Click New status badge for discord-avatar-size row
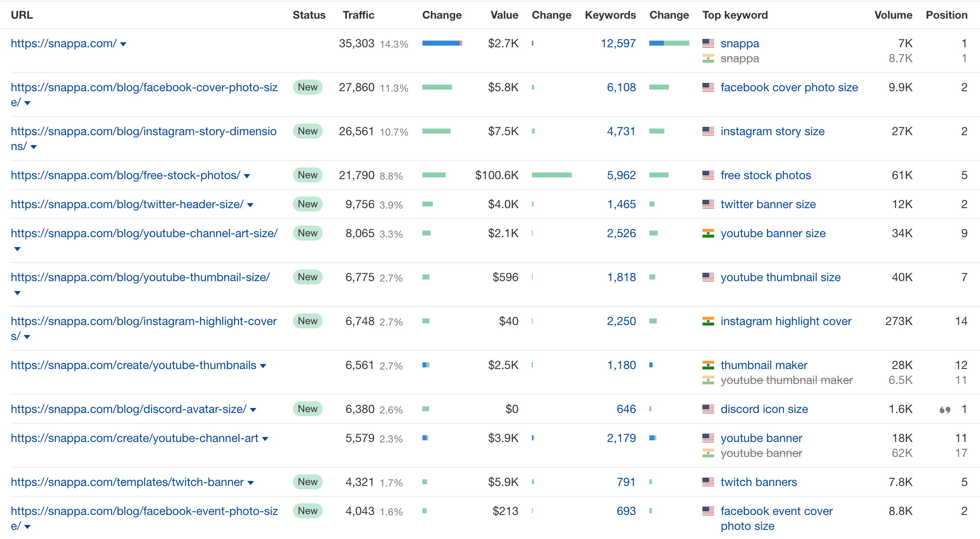The width and height of the screenshot is (980, 539). click(307, 409)
